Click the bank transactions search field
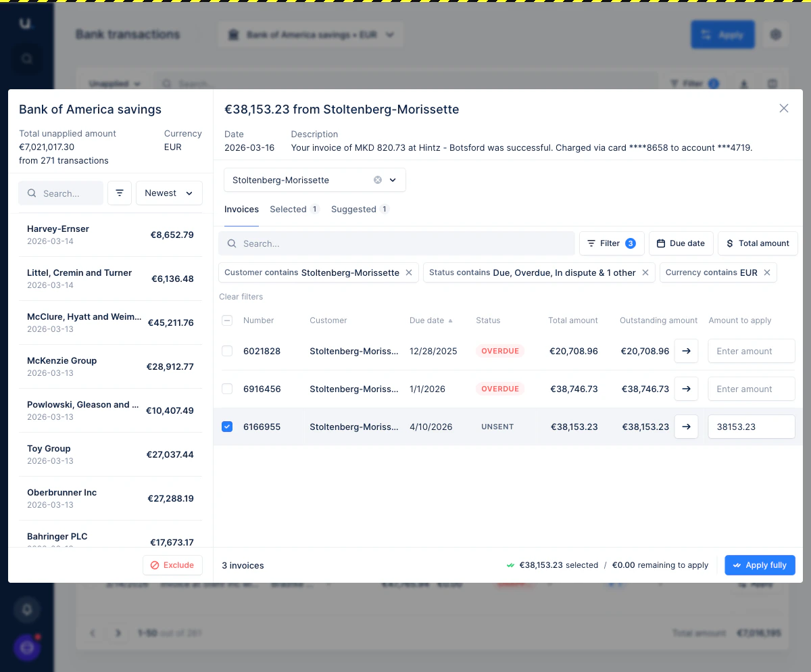Screen dimensions: 811x672 click(61, 193)
